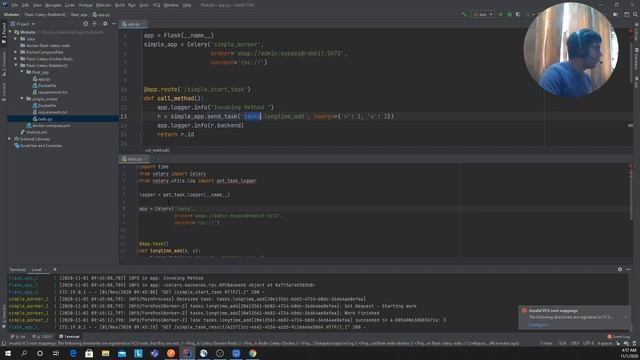Open Task View from taskbar
The image size is (640, 360).
[56, 353]
